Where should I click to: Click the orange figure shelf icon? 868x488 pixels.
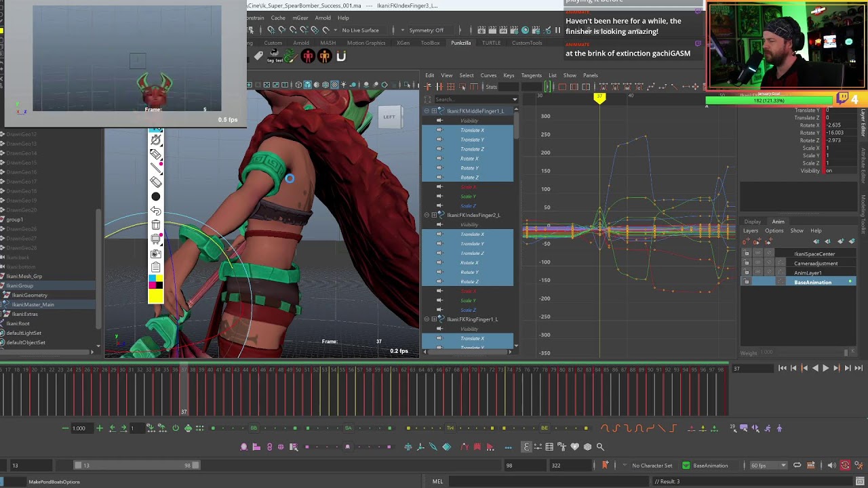coord(324,57)
